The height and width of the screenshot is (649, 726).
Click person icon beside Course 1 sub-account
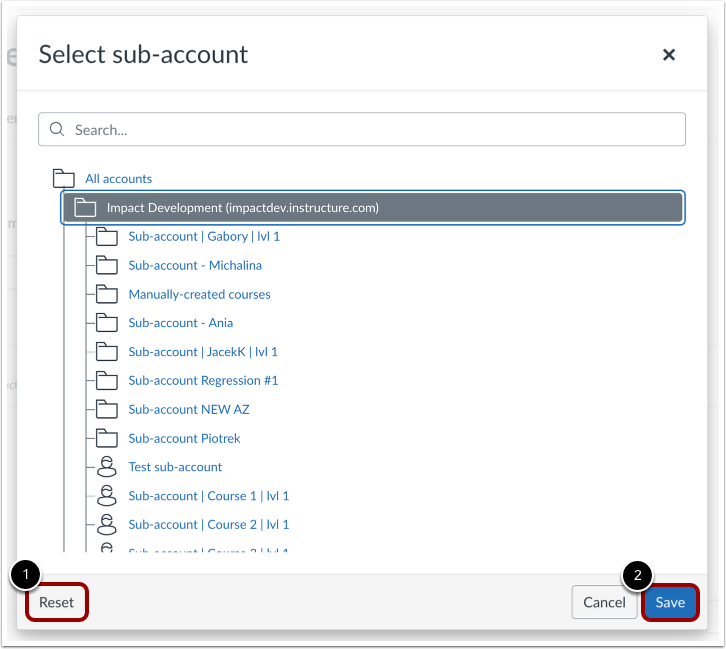point(107,495)
